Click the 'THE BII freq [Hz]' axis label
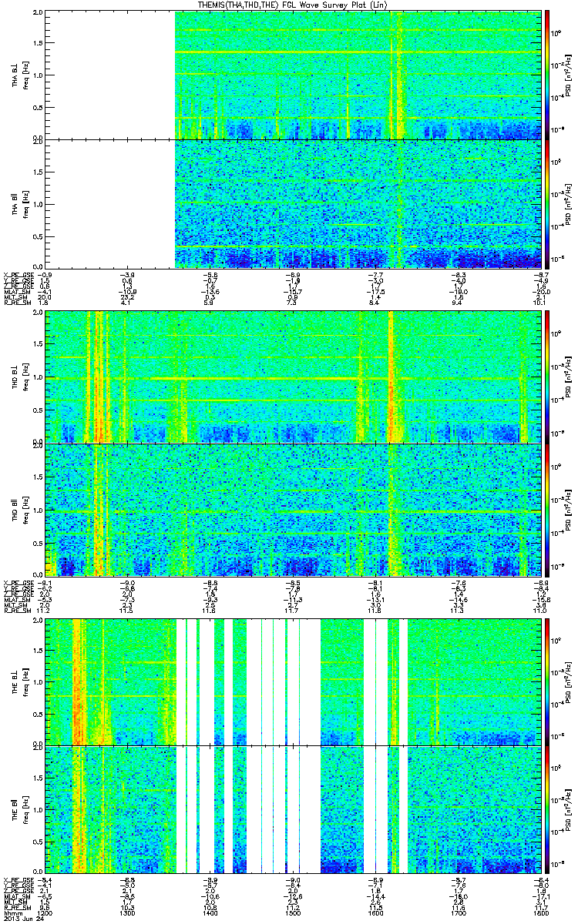The width and height of the screenshot is (578, 924). pyautogui.click(x=19, y=809)
